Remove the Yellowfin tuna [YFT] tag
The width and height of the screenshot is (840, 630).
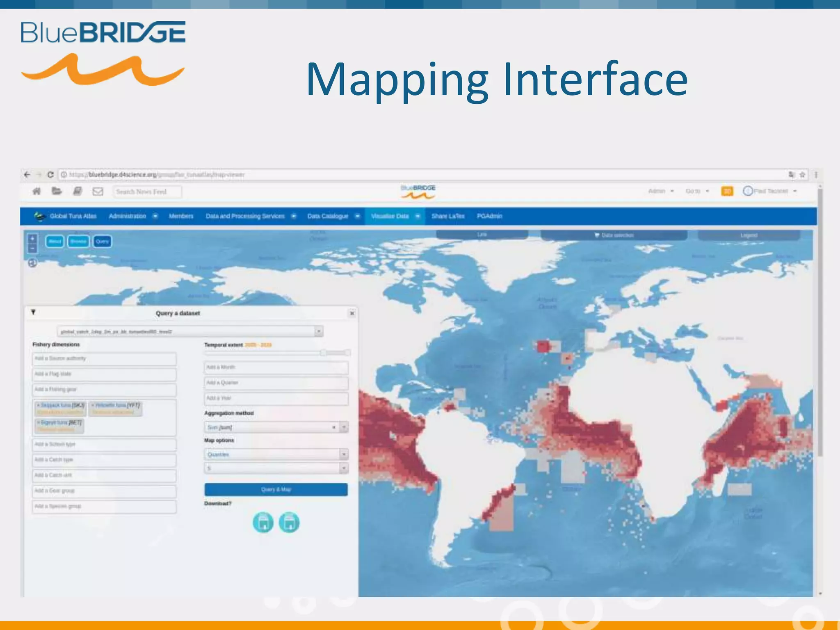(x=93, y=405)
